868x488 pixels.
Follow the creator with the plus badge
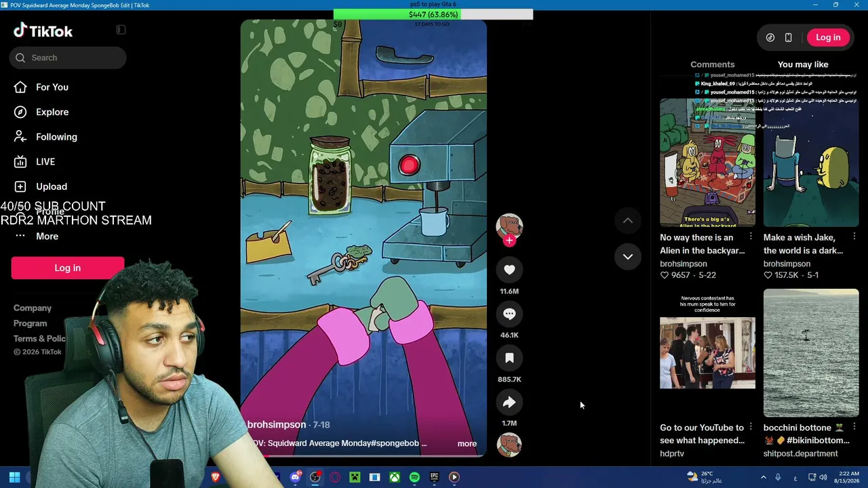click(x=509, y=241)
